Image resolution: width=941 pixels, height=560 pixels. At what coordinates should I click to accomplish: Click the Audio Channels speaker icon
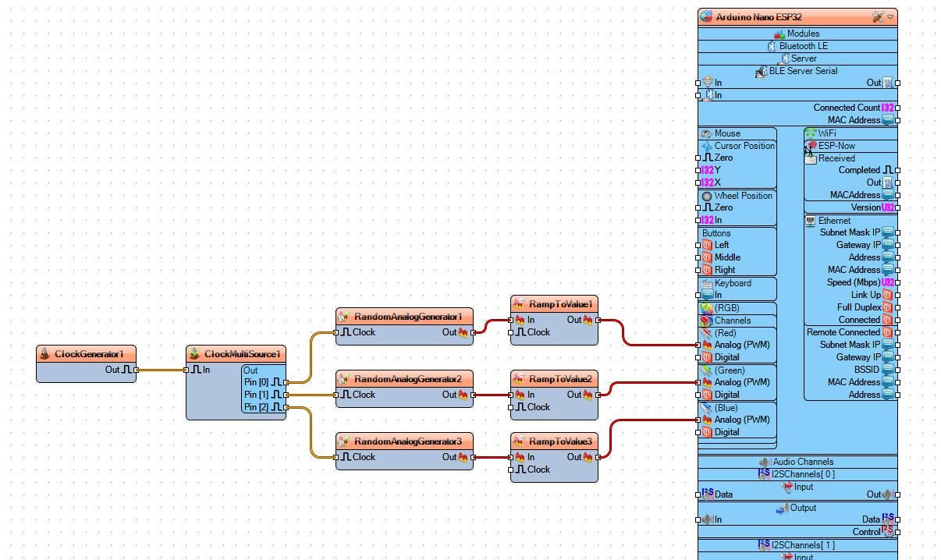(x=765, y=462)
